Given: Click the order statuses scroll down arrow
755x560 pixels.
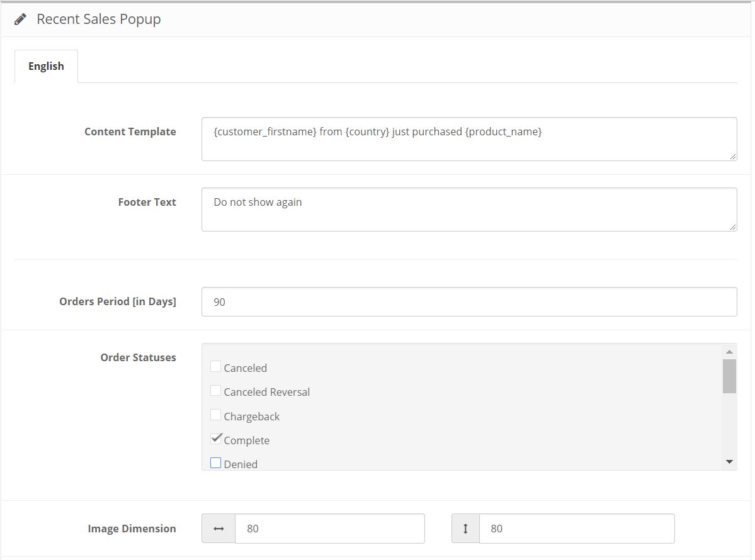Looking at the screenshot, I should (729, 462).
